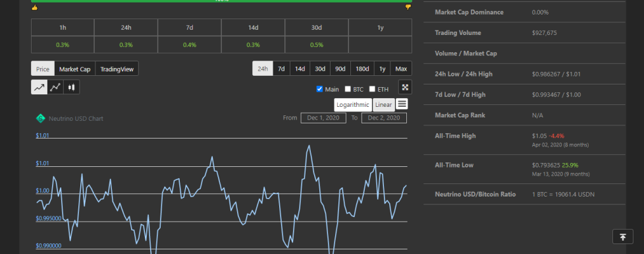Switch the scale to Logarithmic
The height and width of the screenshot is (254, 644).
[x=353, y=104]
